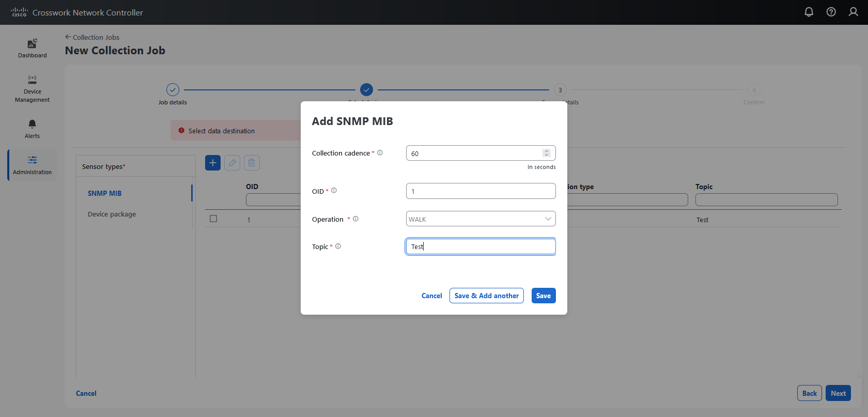Viewport: 868px width, 417px height.
Task: Open Administration in the sidebar
Action: pyautogui.click(x=32, y=165)
